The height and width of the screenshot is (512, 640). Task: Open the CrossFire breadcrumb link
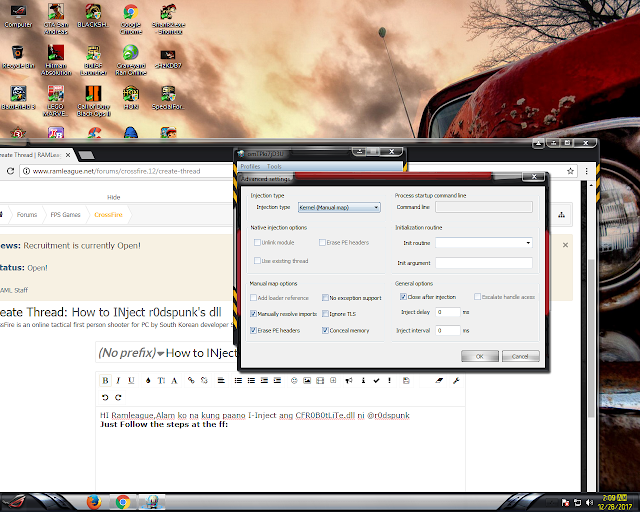tap(108, 215)
